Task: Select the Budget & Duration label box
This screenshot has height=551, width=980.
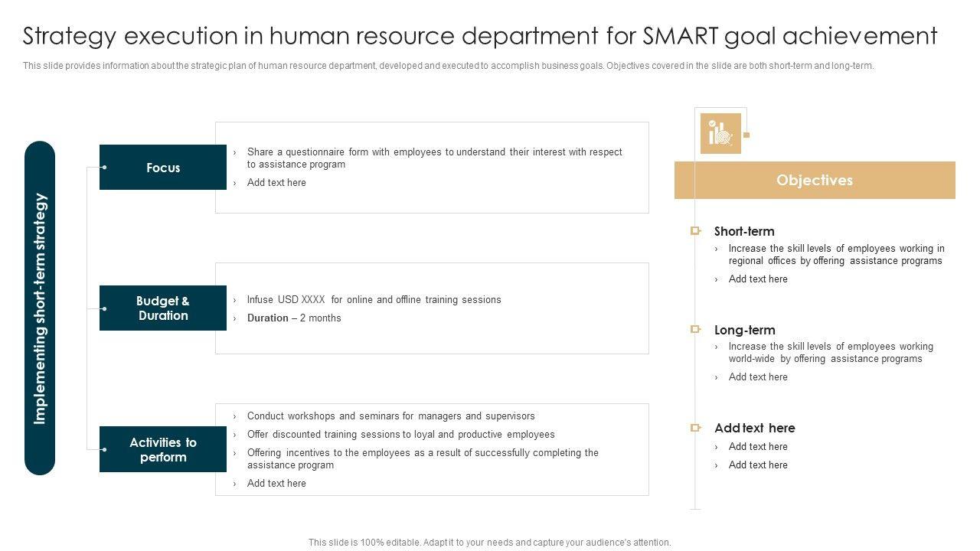Action: [x=163, y=308]
